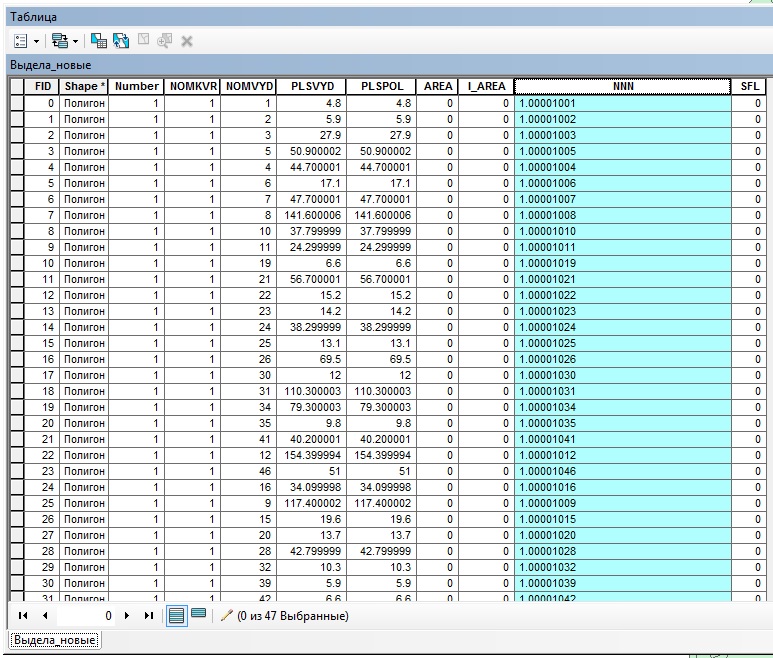This screenshot has height=658, width=773.
Task: Open the Related Tables icon
Action: (x=60, y=41)
